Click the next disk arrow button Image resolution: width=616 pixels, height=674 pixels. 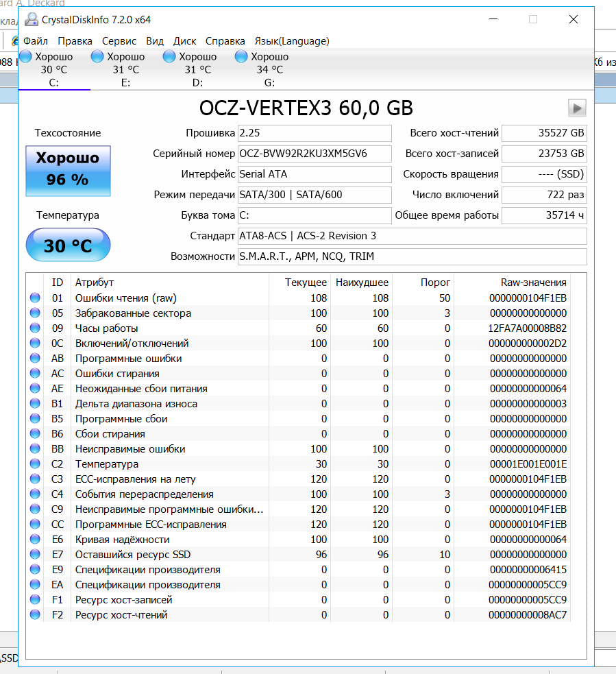[577, 108]
